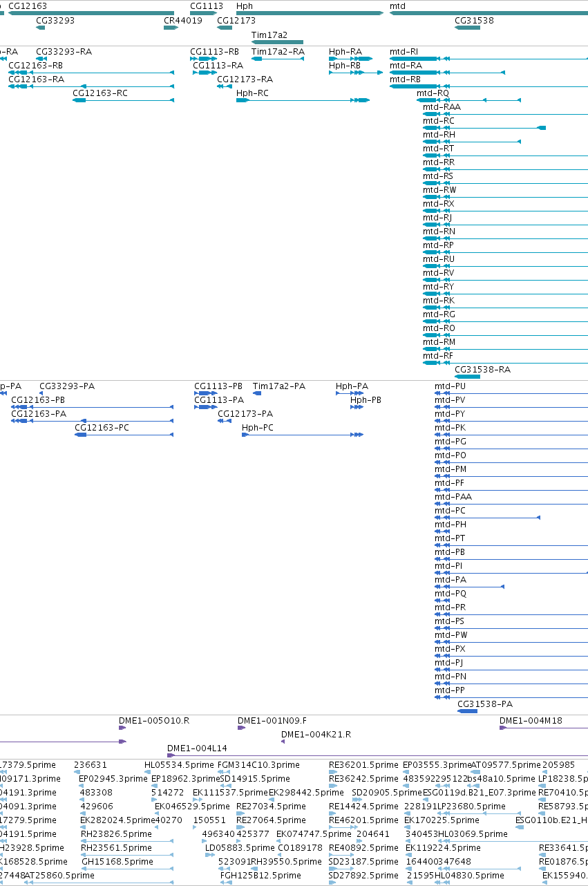Click transcript label mtd-RQ
588x886 pixels.
pyautogui.click(x=433, y=93)
